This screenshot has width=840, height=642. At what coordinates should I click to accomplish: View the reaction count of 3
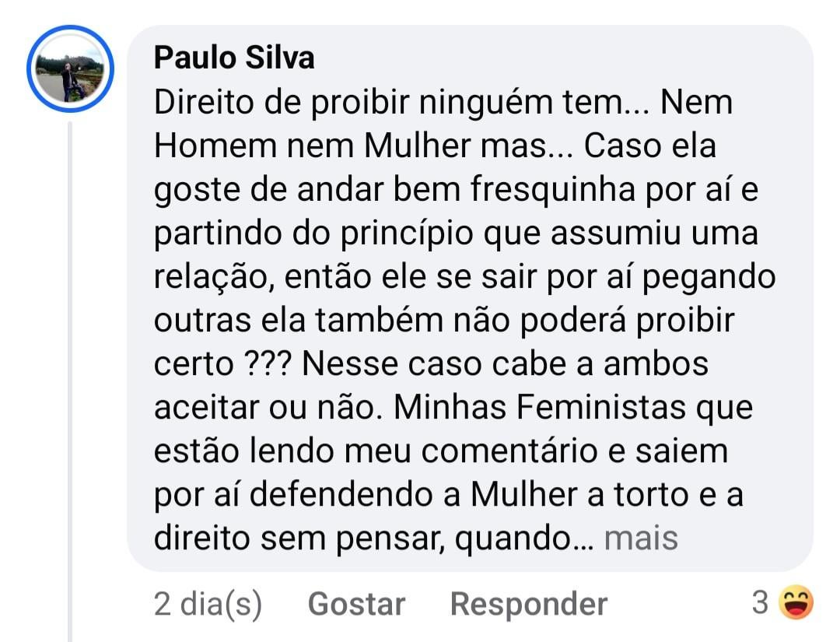click(760, 602)
